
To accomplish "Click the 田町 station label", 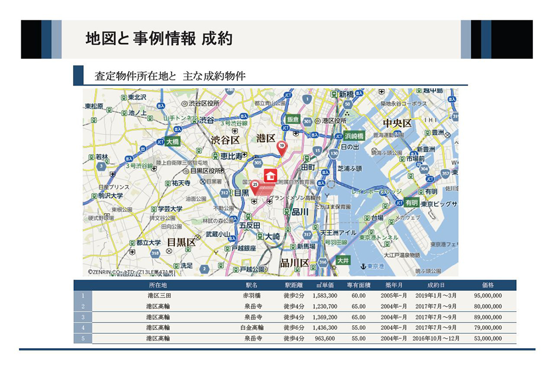I will point(308,167).
